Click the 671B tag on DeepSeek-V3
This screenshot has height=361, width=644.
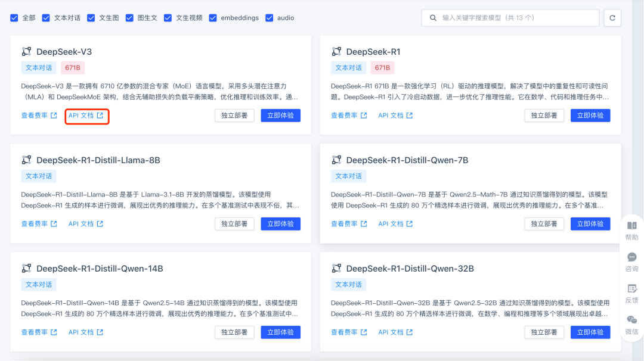click(x=73, y=68)
